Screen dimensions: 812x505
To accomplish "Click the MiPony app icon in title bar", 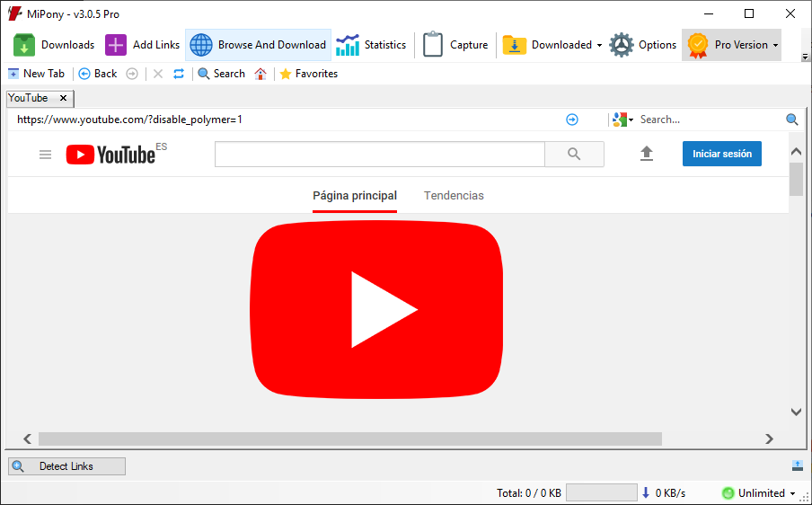I will pos(15,13).
